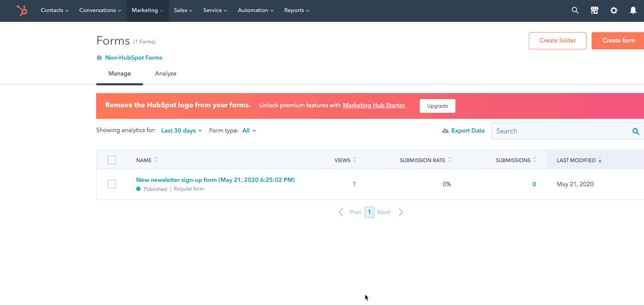
Task: Change the Last 30 days analytics range
Action: [x=181, y=131]
